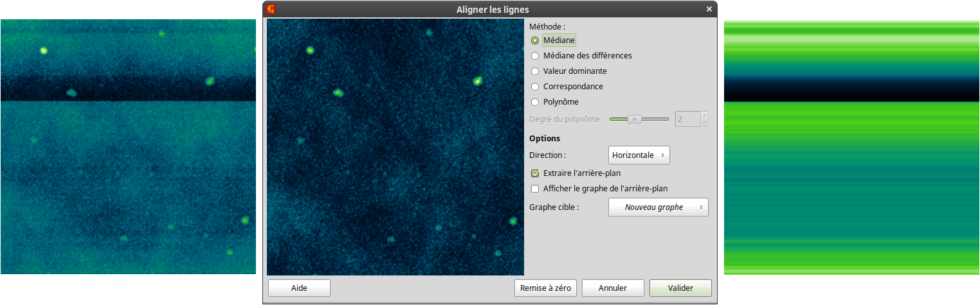Click the Gwyddion icon in title bar
Screen dimensions: 980x305
[x=271, y=9]
